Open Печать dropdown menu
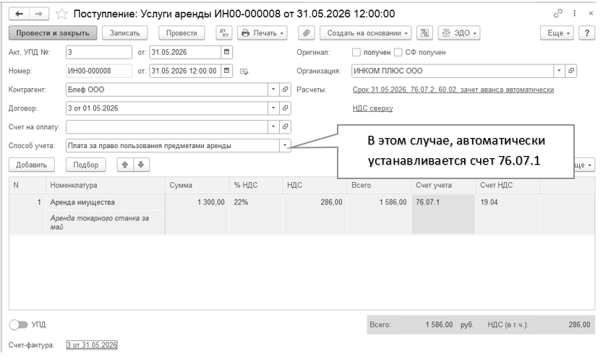The image size is (603, 364). click(x=262, y=33)
